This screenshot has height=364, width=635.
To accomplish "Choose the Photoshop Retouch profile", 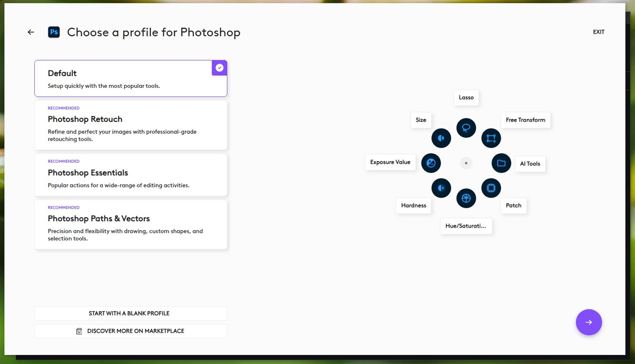I will coord(131,125).
